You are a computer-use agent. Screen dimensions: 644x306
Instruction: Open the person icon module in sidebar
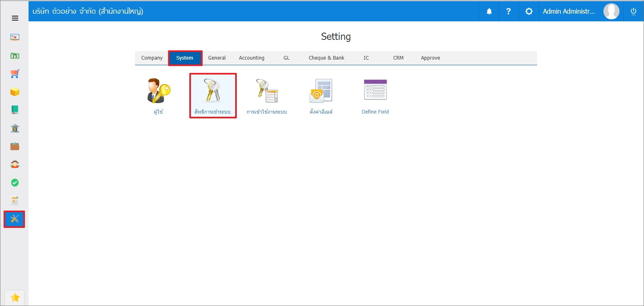coord(15,164)
